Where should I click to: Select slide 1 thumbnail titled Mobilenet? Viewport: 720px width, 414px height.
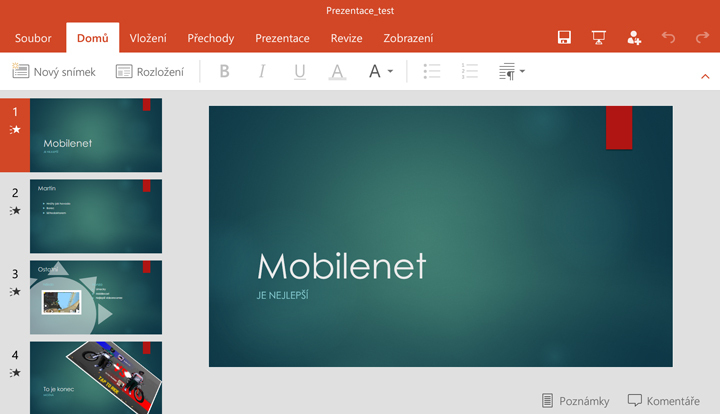pyautogui.click(x=96, y=135)
